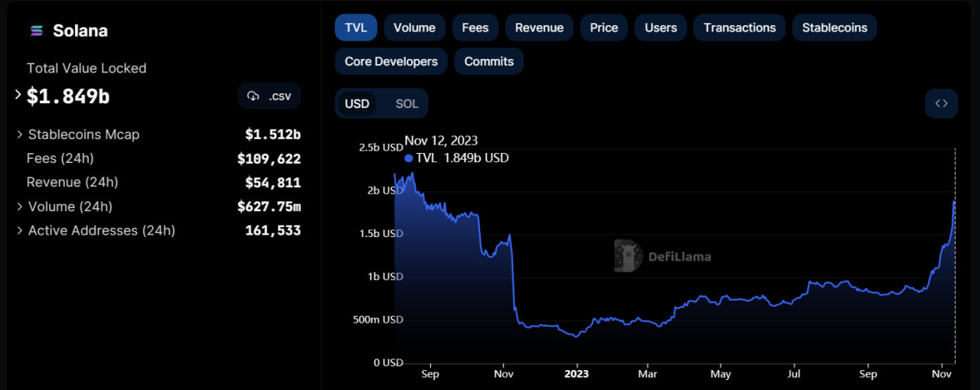Switch chart denomination to USD
Viewport: 980px width, 390px height.
tap(357, 103)
